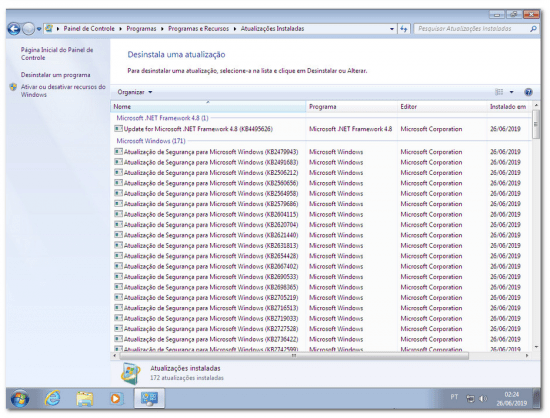
Task: Open the view options dropdown arrow
Action: [x=511, y=92]
